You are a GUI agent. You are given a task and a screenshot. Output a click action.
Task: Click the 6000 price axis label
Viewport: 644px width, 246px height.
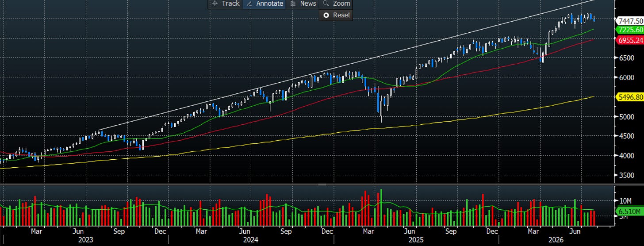(x=628, y=77)
